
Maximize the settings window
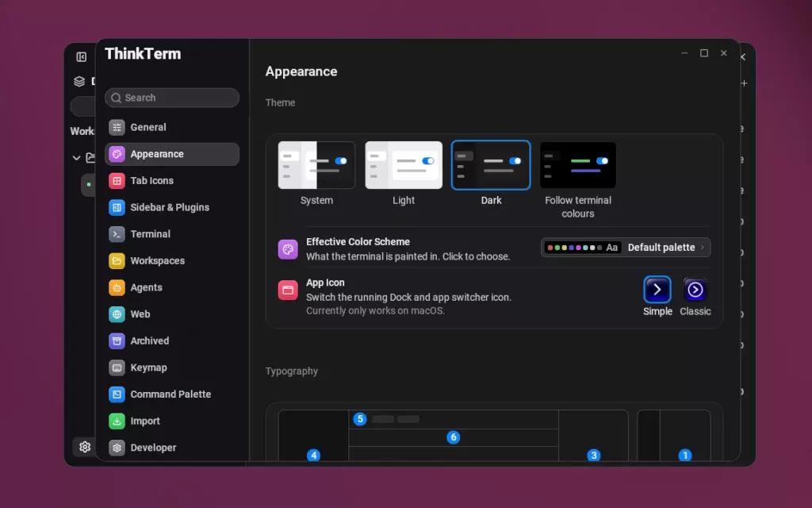[704, 53]
